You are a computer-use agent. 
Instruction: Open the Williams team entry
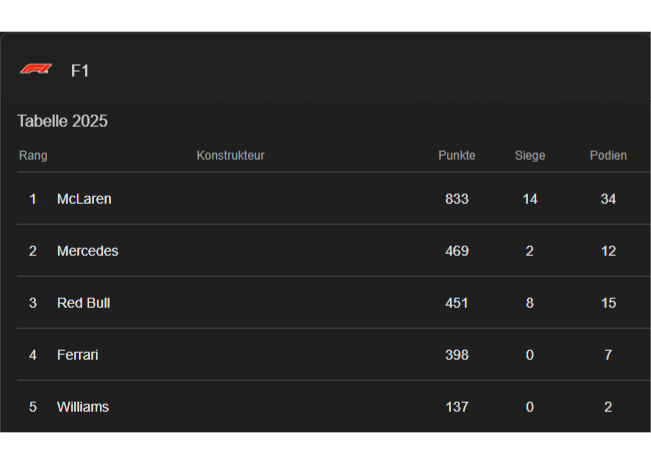point(83,407)
